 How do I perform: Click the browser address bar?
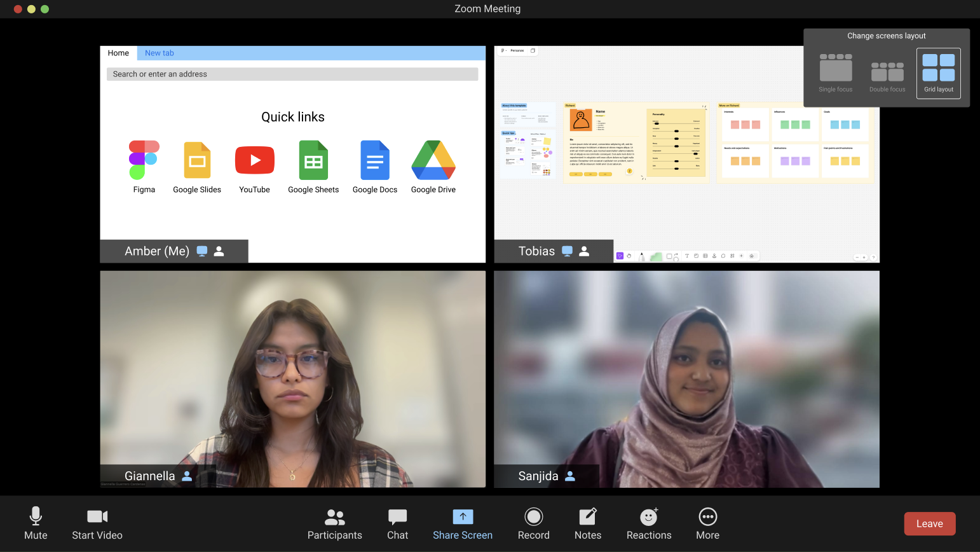point(292,74)
